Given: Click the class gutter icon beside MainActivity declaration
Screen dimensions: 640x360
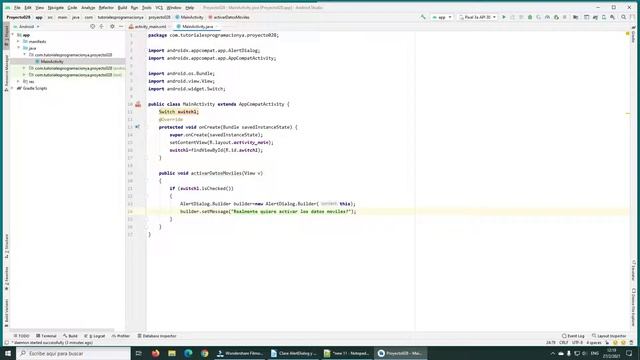Looking at the screenshot, I should click(x=138, y=104).
